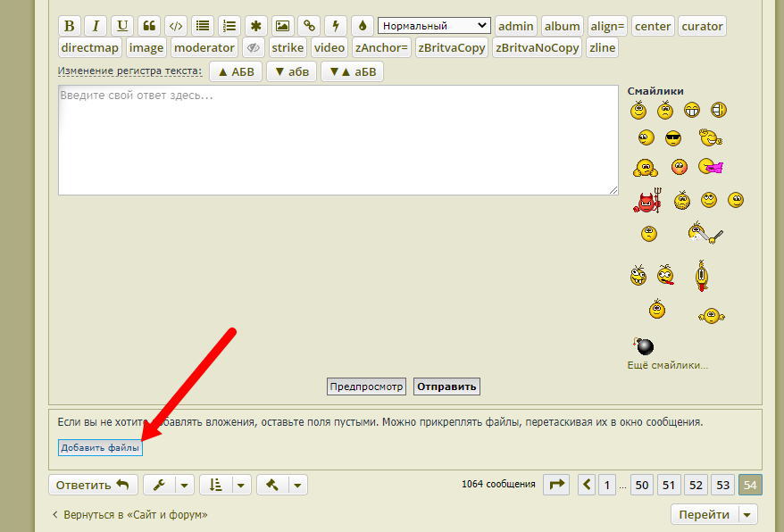Screen dimensions: 784x532
Task: Open font colour drop icon
Action: (x=363, y=26)
